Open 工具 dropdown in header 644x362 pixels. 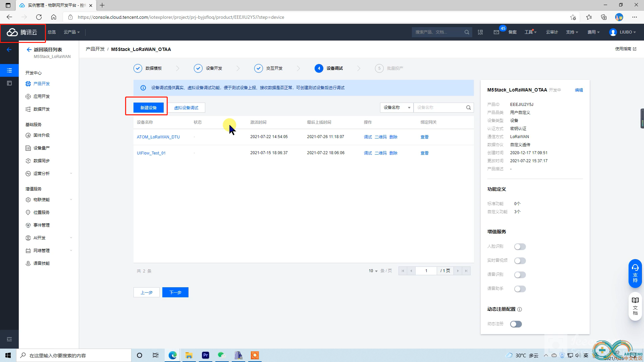(x=531, y=32)
